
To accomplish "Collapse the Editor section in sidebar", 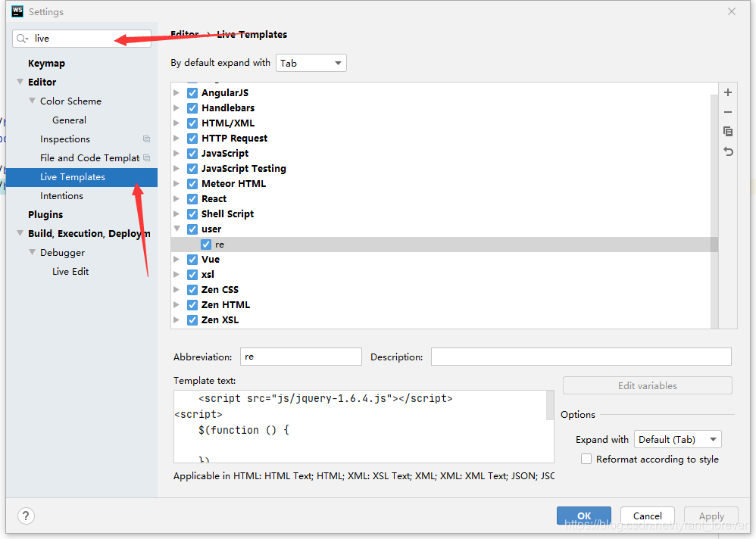I will (20, 82).
